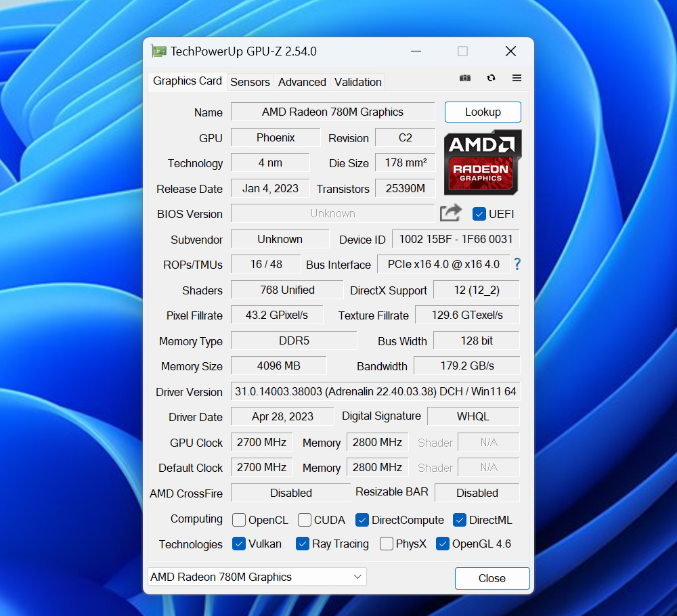The width and height of the screenshot is (677, 616).
Task: Switch to the Graphics Card tab
Action: [188, 81]
